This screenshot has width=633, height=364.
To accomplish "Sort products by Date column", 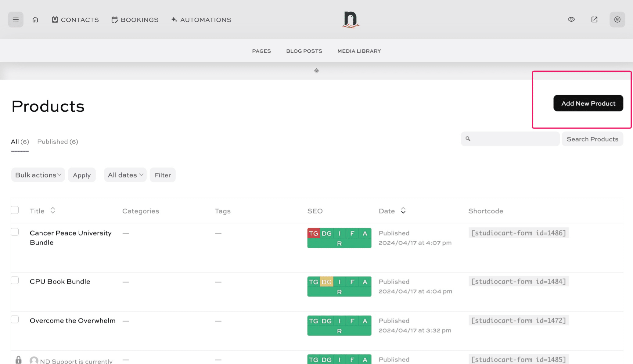I will point(392,211).
